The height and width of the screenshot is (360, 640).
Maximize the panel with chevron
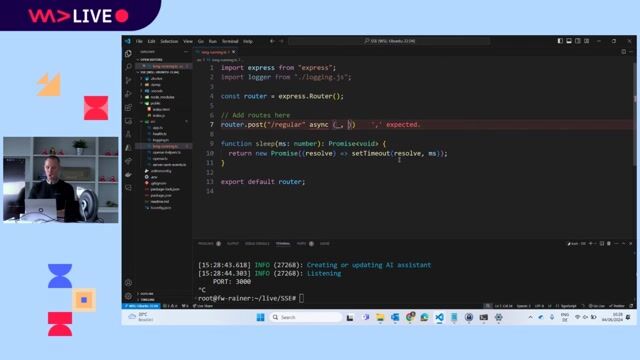tap(623, 244)
